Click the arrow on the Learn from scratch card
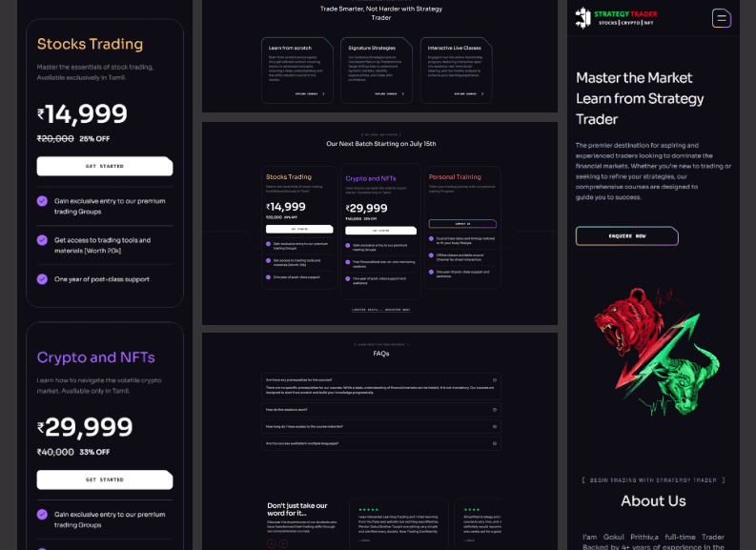The height and width of the screenshot is (550, 756). point(323,94)
